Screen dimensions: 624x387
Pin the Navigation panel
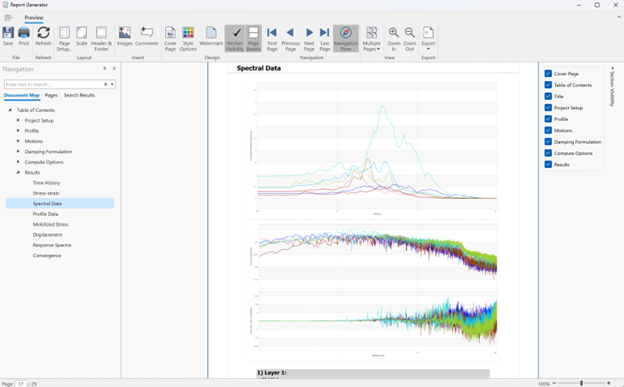click(105, 68)
